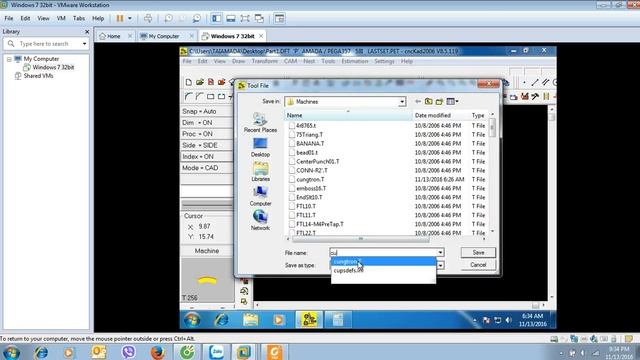Go to Computer in dialog sidebar
The height and width of the screenshot is (360, 640).
(260, 196)
